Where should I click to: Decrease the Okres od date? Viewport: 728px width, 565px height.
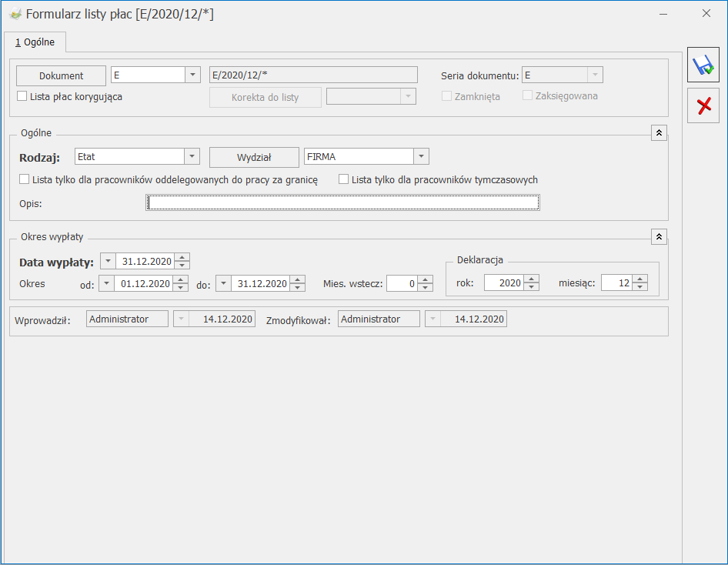tap(181, 287)
